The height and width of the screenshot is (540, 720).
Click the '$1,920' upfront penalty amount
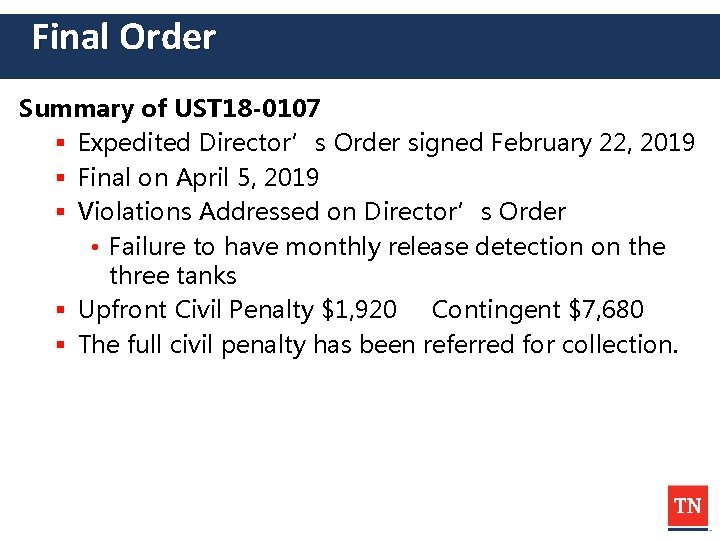[x=359, y=309]
